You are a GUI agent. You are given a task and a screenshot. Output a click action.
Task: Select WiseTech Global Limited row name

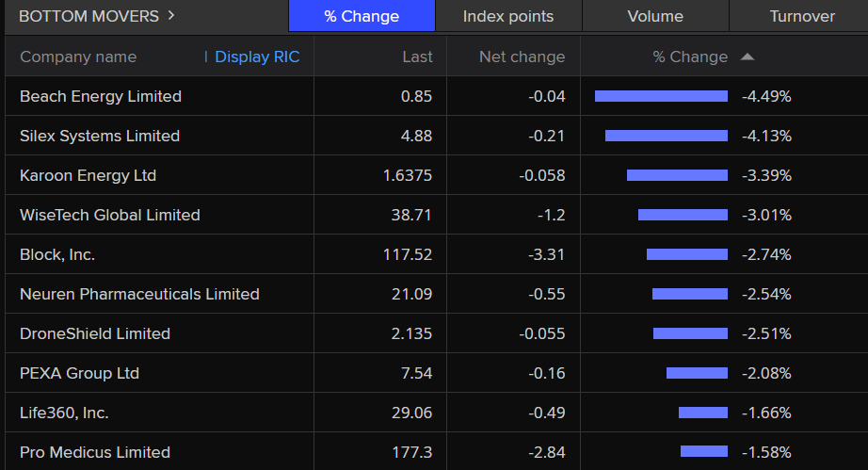coord(109,215)
